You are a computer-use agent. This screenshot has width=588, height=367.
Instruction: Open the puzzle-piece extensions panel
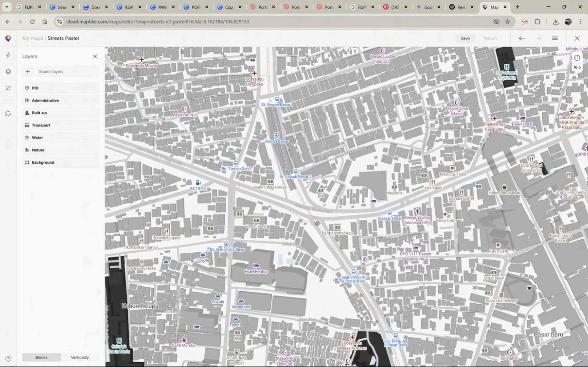pos(8,113)
